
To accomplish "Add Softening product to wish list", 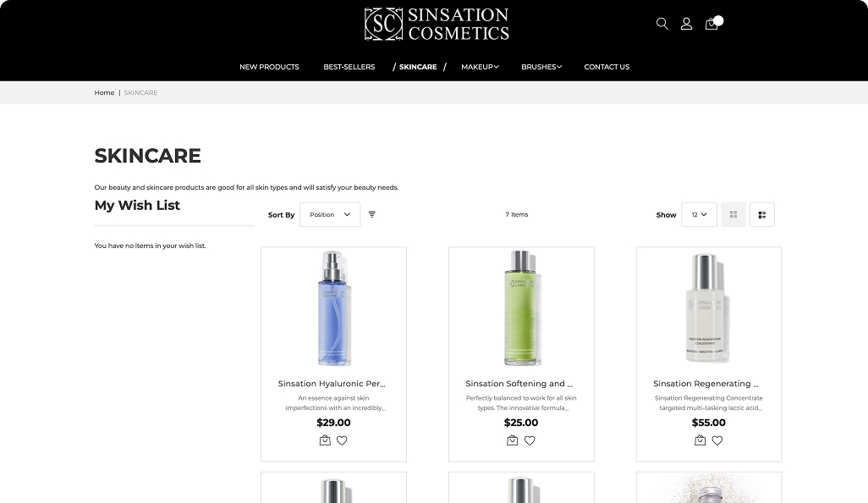I will (x=530, y=440).
